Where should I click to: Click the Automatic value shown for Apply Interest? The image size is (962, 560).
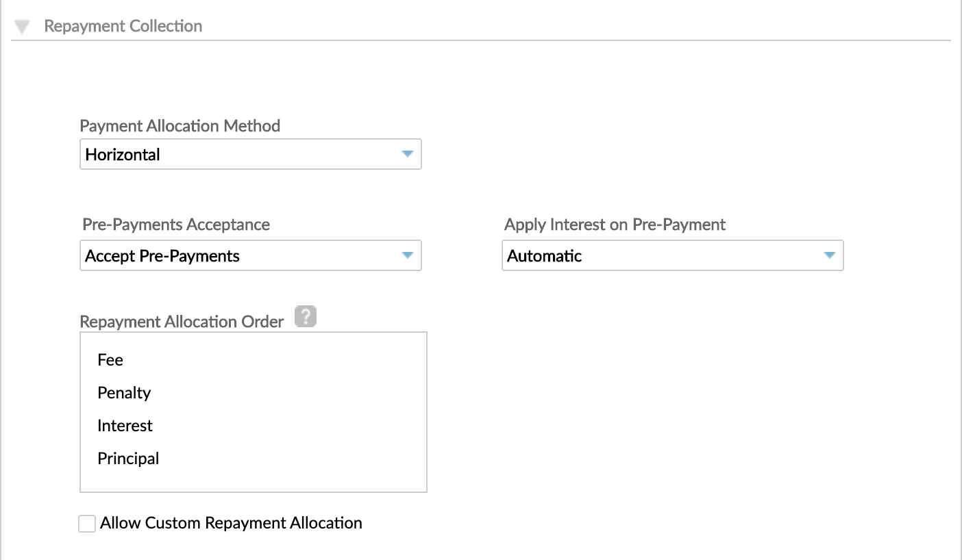point(543,255)
